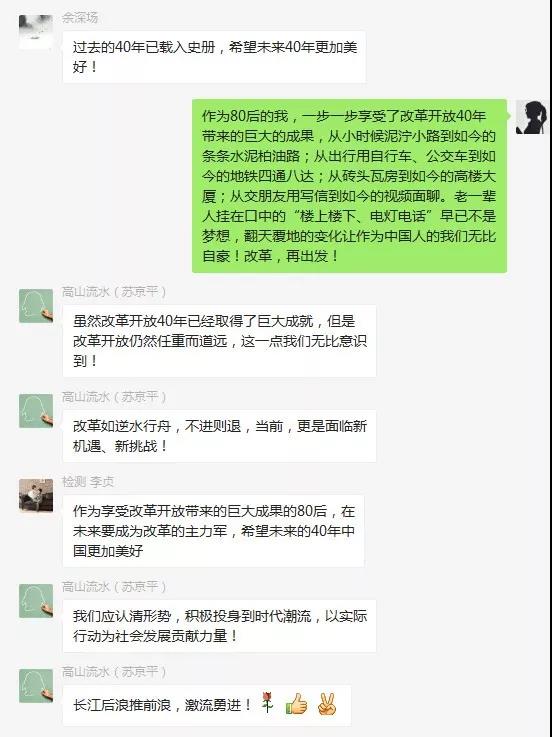Click name 高山流水 above '虽然改革开放' message
Screen dimensions: 552x737
pos(114,292)
